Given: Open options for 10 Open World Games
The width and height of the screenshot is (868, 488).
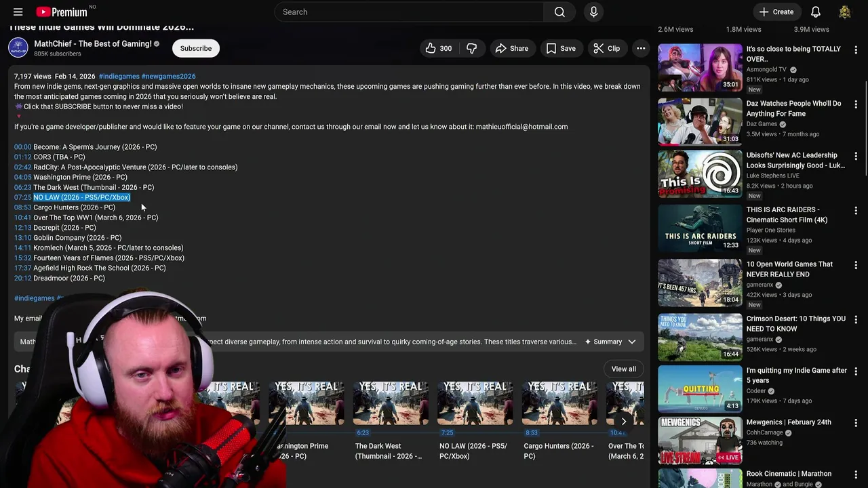Looking at the screenshot, I should pos(856,265).
